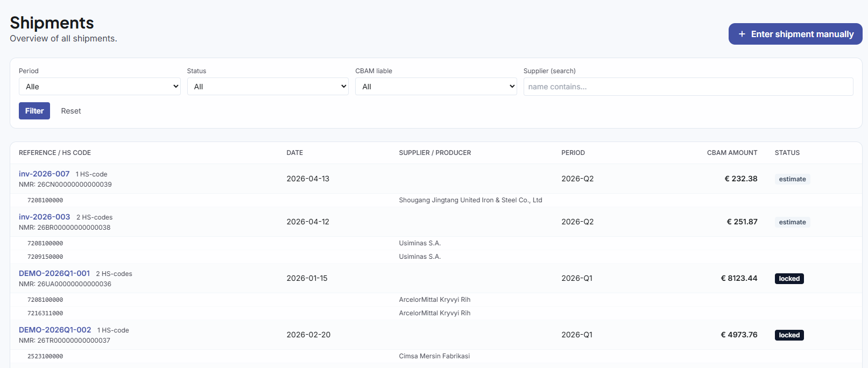868x368 pixels.
Task: Open the Period dropdown
Action: point(100,87)
